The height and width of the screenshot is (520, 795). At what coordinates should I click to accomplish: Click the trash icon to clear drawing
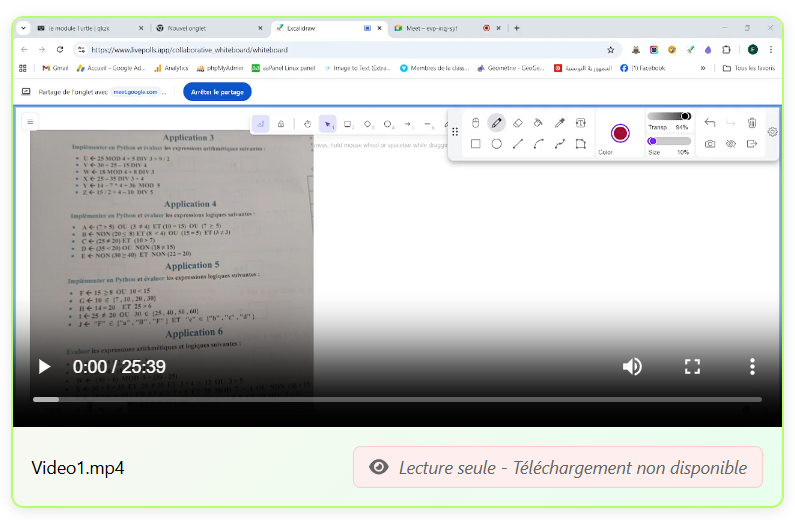(752, 123)
